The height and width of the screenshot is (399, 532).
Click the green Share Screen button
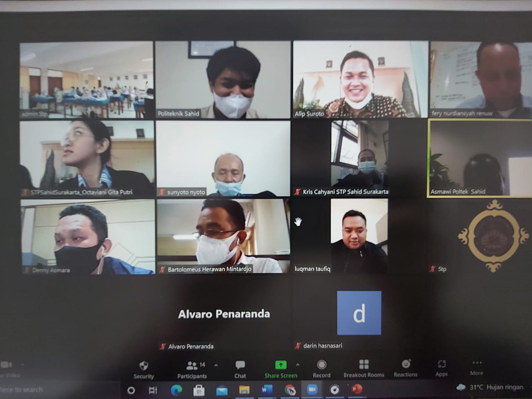coord(281,369)
